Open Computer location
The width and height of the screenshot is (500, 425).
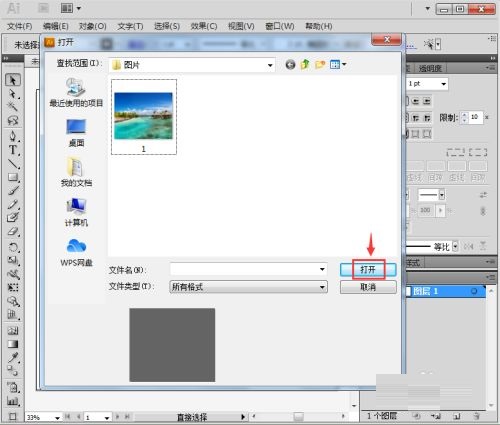[x=76, y=212]
